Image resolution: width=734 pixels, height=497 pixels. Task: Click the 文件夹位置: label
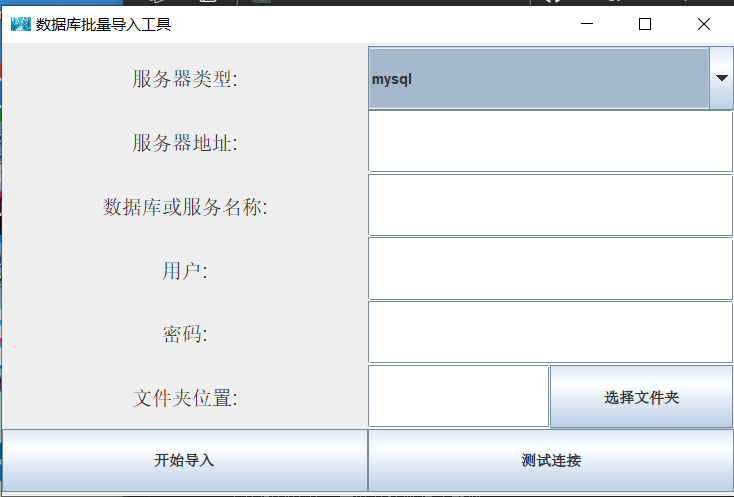point(185,398)
